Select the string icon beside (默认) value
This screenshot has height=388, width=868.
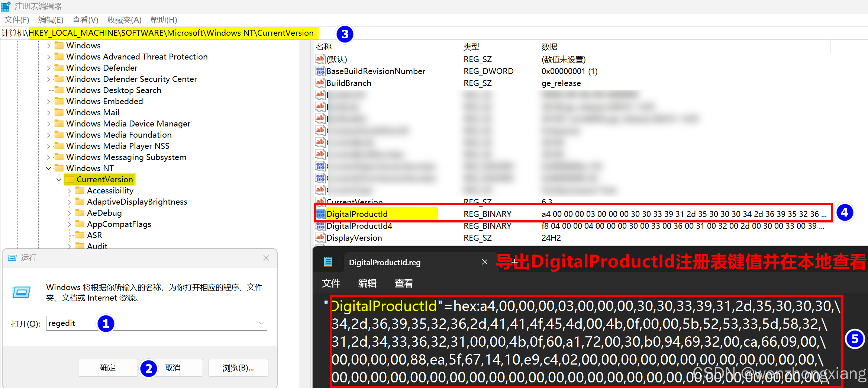pos(320,59)
